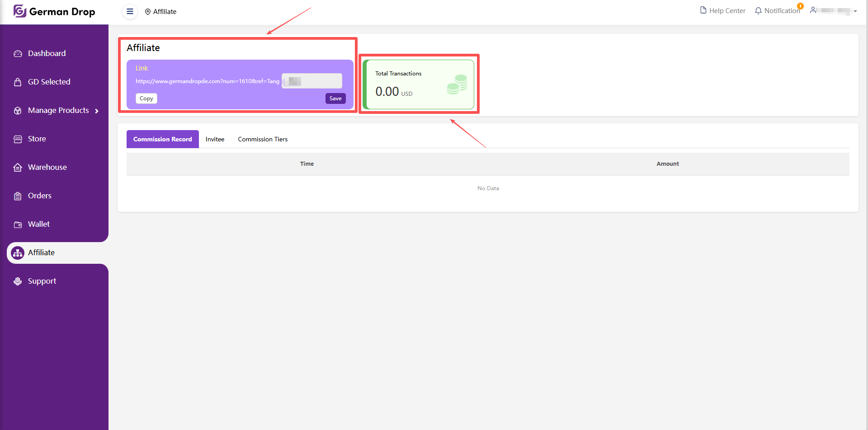Open Dashboard from the sidebar
The height and width of the screenshot is (430, 868).
click(47, 53)
